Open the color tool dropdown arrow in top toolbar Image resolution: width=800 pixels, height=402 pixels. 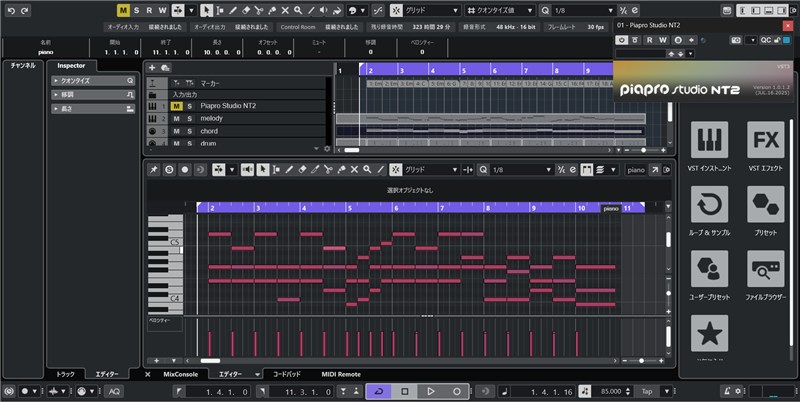363,10
